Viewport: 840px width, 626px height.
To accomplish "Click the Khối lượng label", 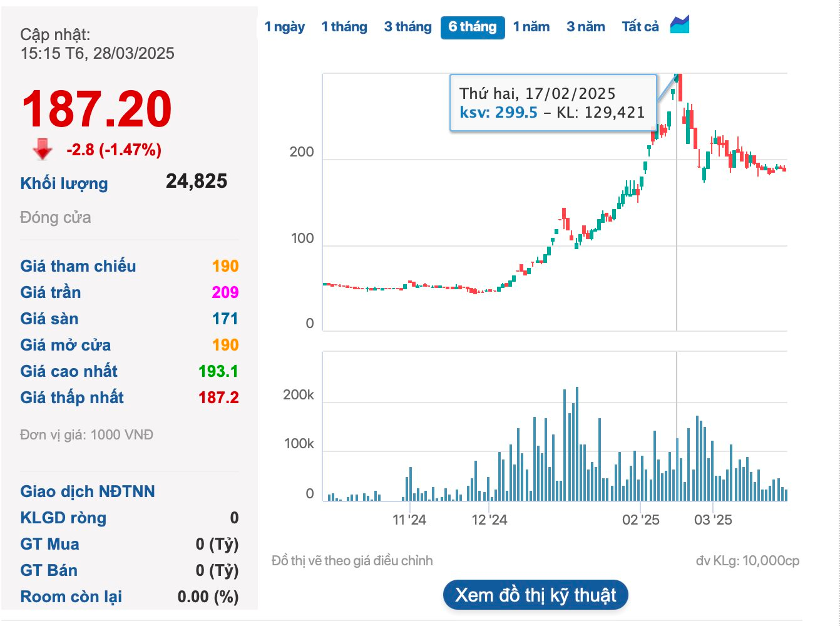I will pyautogui.click(x=64, y=183).
